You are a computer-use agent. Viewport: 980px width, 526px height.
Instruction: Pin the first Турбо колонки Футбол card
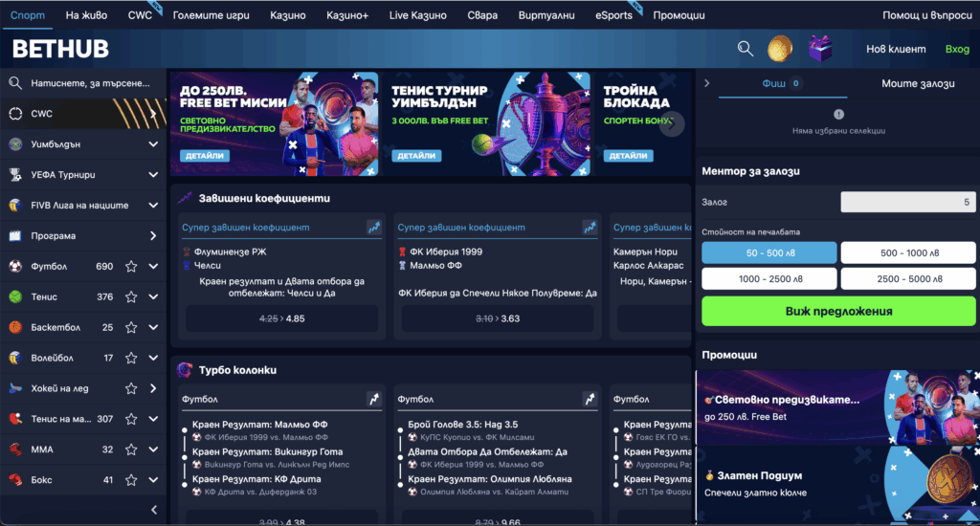click(x=374, y=399)
